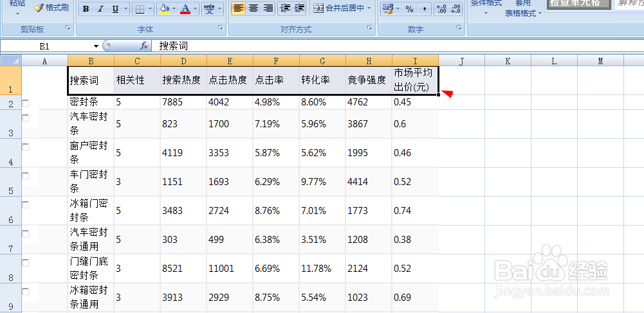Apply yellow fill color
The height and width of the screenshot is (313, 644).
[164, 8]
